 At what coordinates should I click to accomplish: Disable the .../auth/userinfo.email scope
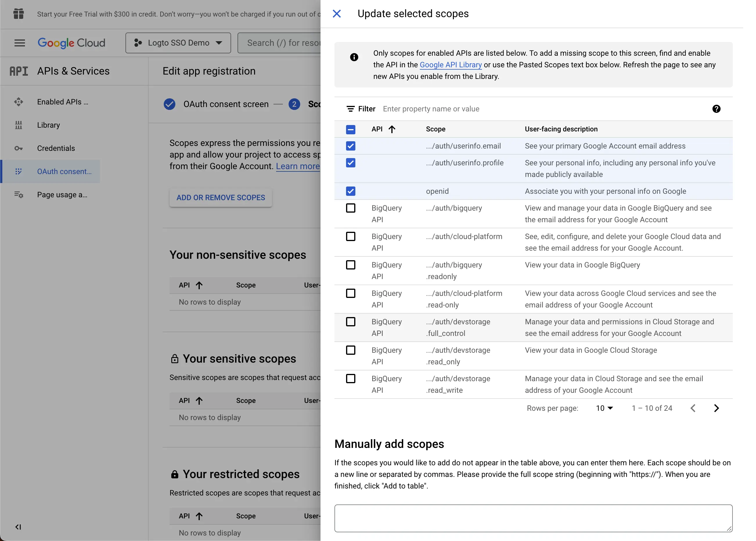coord(351,146)
